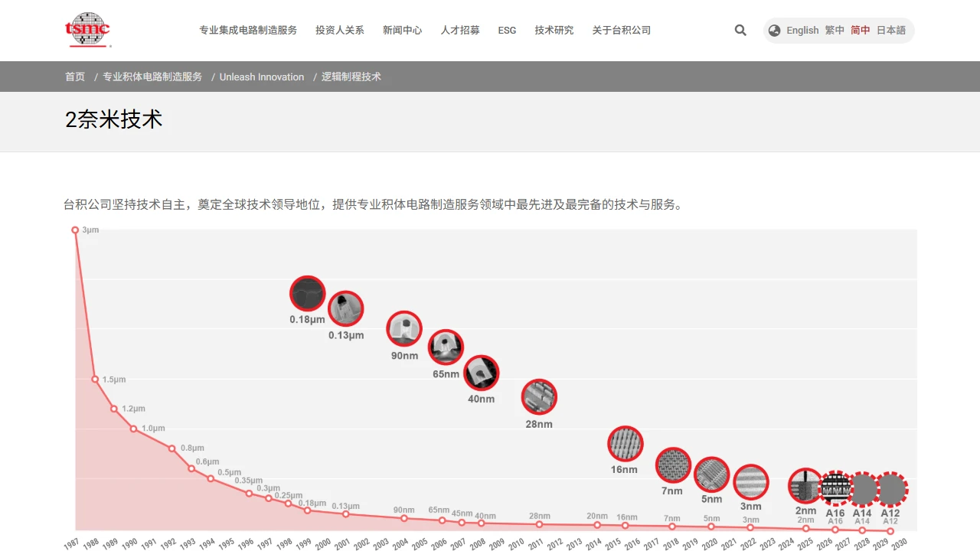Select the 16nm process circle image

pos(626,444)
